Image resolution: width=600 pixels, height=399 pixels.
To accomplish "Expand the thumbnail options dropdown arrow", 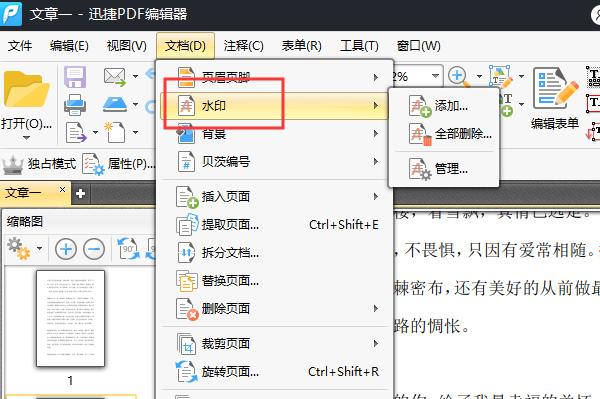I will 39,249.
